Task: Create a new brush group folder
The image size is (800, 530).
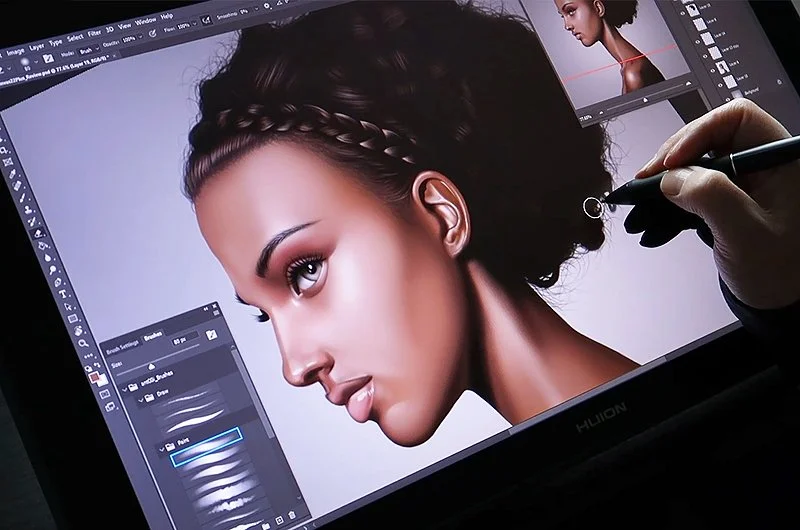Action: pyautogui.click(x=266, y=526)
